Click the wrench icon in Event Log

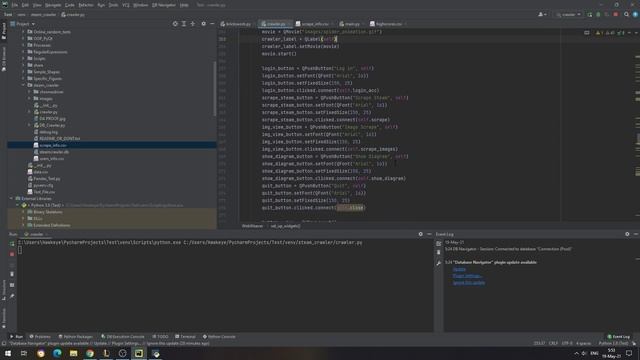[438, 264]
